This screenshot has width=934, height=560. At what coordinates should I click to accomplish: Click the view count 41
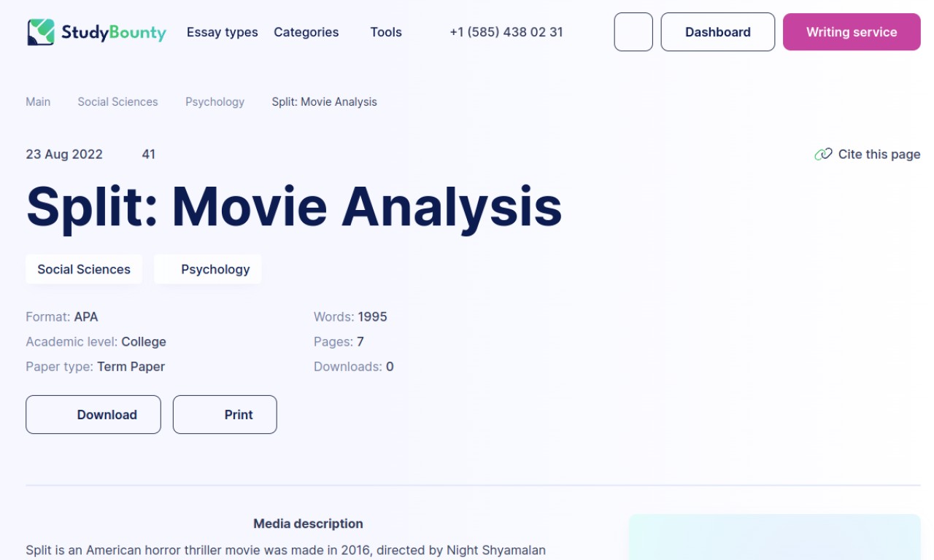coord(148,155)
